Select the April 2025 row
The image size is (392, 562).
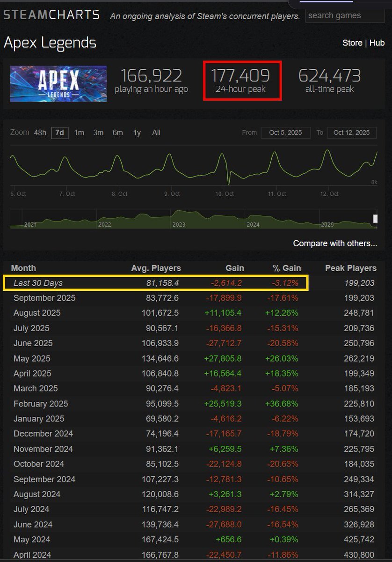click(194, 373)
